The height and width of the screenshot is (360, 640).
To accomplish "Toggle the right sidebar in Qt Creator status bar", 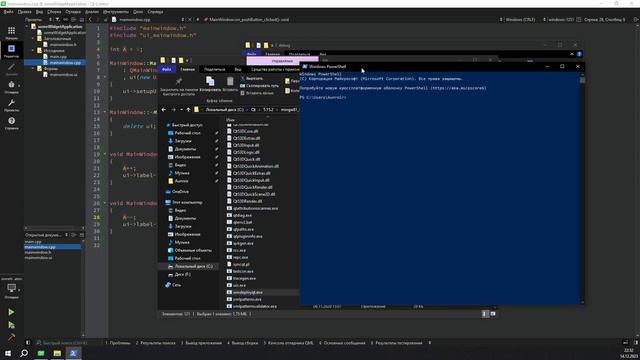I will (636, 343).
